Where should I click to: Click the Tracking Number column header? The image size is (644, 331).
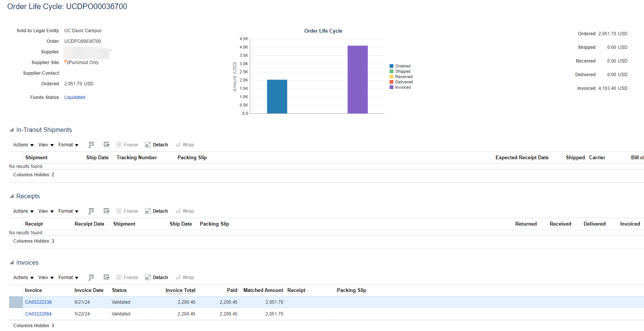[137, 158]
